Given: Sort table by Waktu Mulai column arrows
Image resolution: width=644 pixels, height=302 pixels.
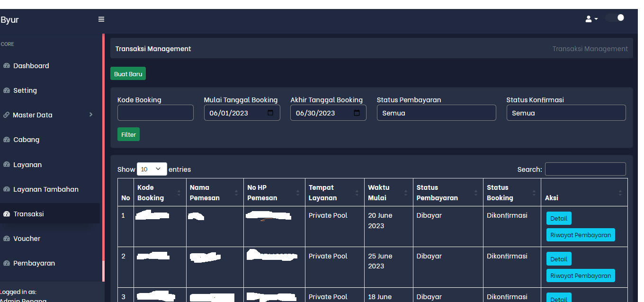Looking at the screenshot, I should tap(405, 193).
